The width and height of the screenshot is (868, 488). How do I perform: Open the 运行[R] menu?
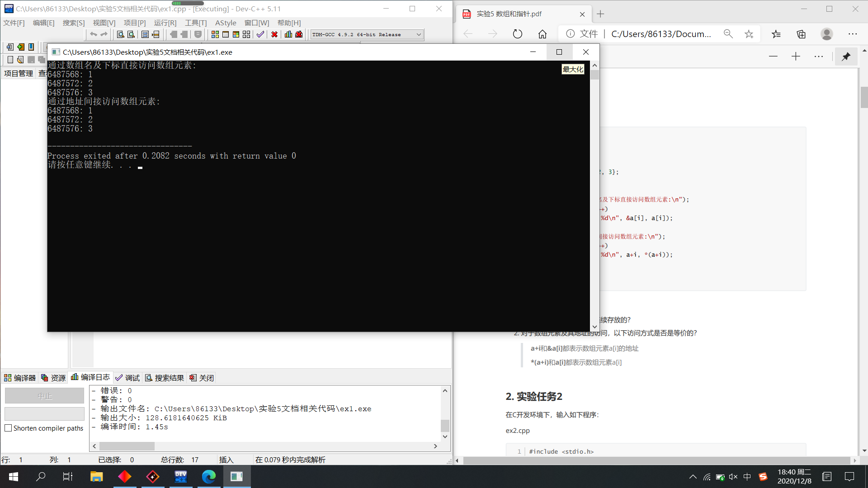165,23
